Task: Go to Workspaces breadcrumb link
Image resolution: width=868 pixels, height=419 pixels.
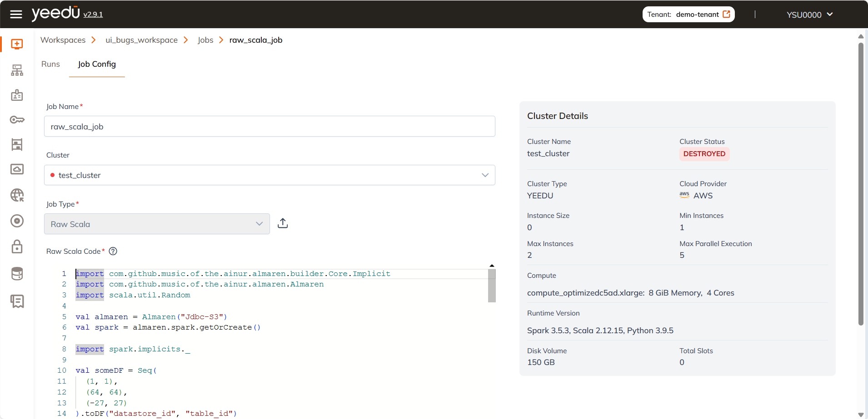Action: (63, 40)
